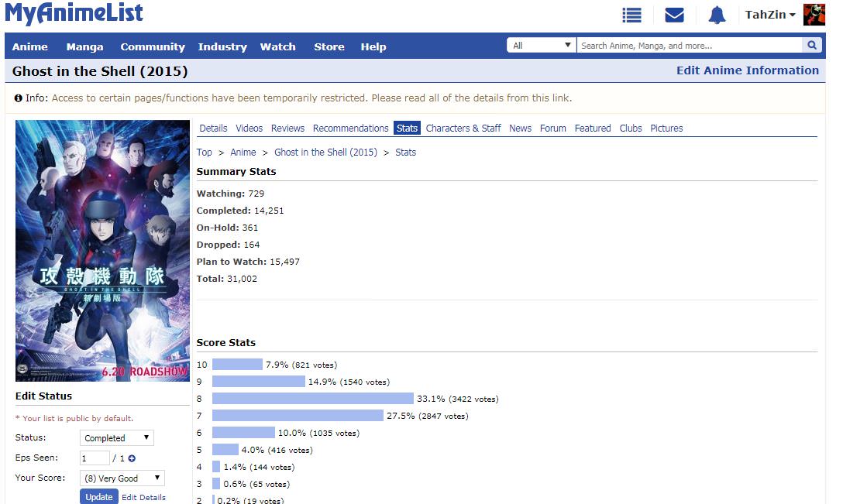Open notifications bell icon
Viewport: 843px width, 504px height.
point(717,15)
